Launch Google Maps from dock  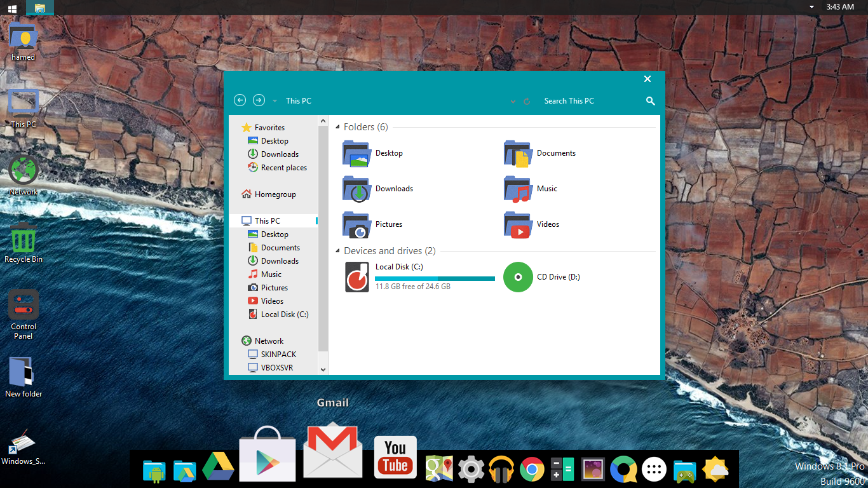pos(439,470)
